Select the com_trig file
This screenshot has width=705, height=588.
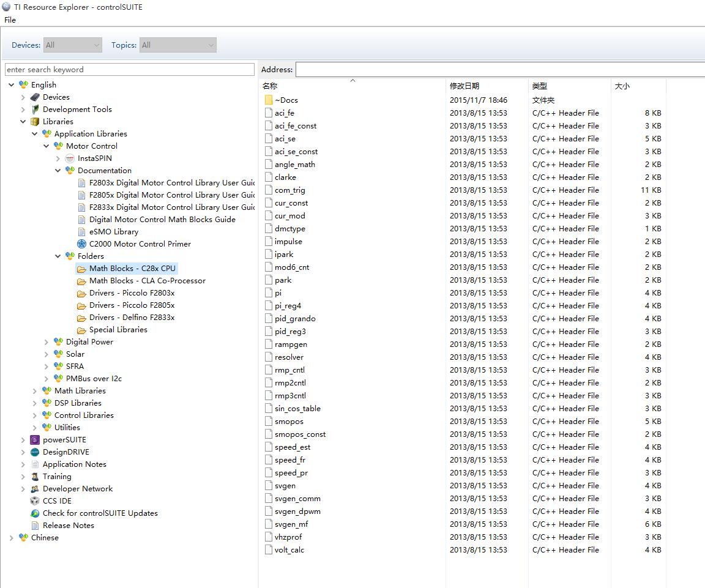[289, 190]
